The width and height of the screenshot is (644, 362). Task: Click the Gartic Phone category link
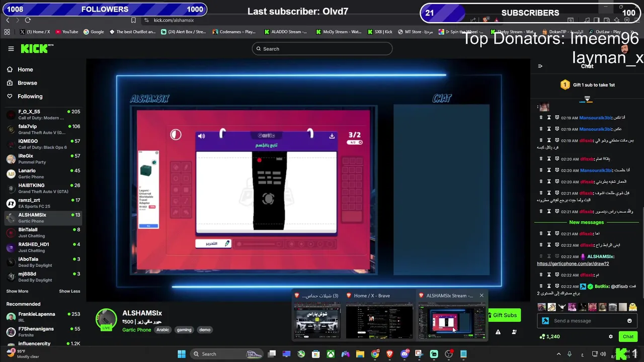(136, 330)
